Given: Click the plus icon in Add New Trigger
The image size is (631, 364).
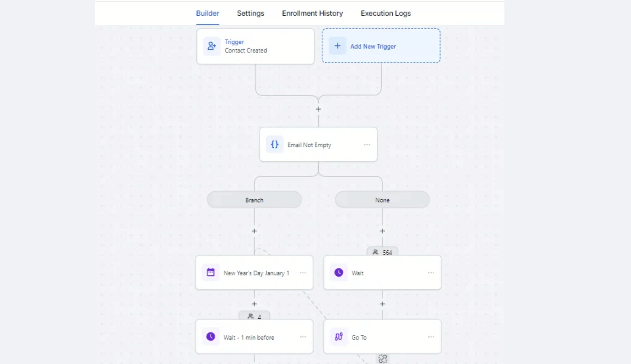Looking at the screenshot, I should [x=338, y=46].
